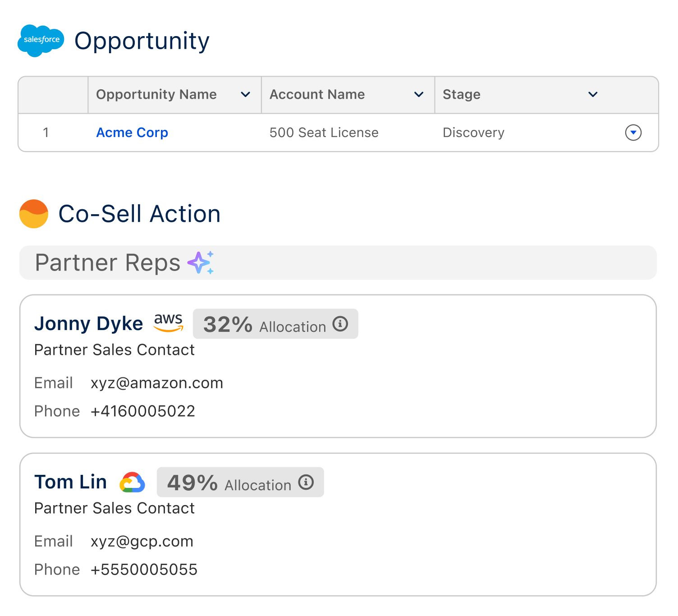Select the Google Cloud icon beside Tom Lin
This screenshot has height=616, width=678.
pyautogui.click(x=132, y=482)
